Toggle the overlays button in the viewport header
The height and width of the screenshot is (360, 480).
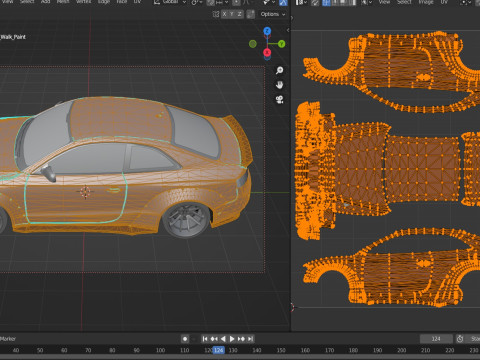pos(283,2)
